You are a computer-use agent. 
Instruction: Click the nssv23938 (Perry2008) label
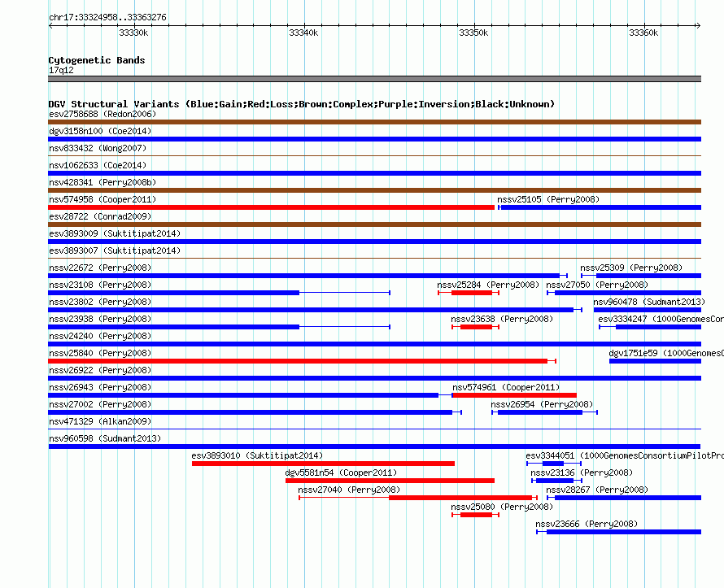pyautogui.click(x=100, y=319)
